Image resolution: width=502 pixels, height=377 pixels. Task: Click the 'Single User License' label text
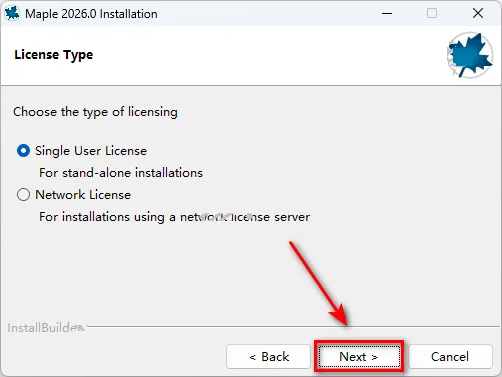tap(91, 151)
